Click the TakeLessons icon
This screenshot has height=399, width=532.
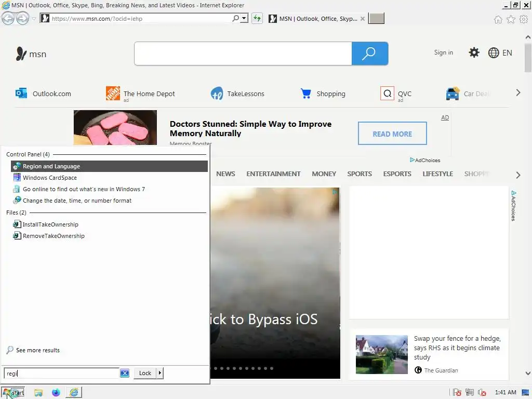[x=217, y=94]
